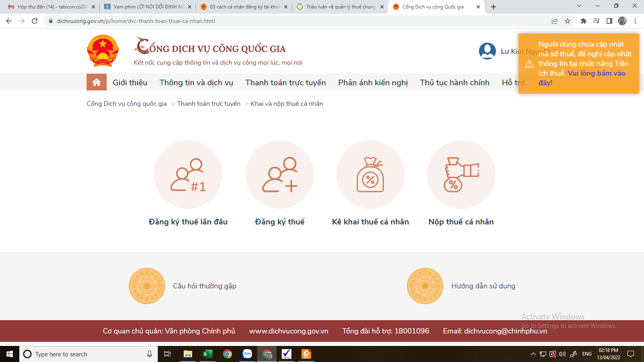Screen dimensions: 644x362
Task: Click the browser address bar
Action: (x=282, y=21)
